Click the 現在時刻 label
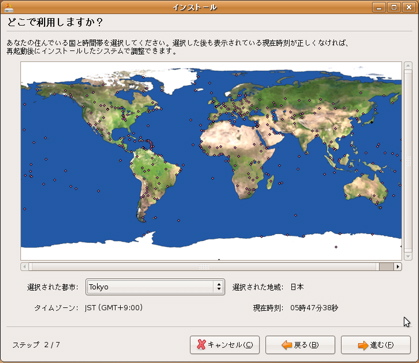The height and width of the screenshot is (363, 419). point(268,308)
